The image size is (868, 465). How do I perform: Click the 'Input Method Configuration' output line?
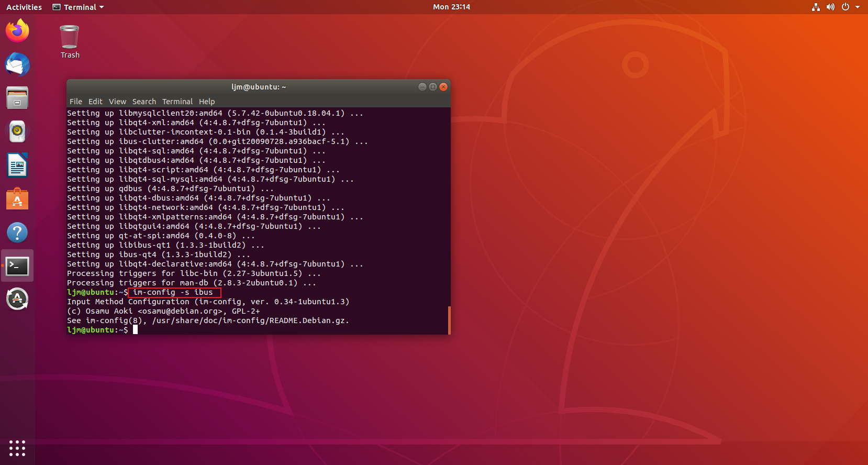(208, 302)
